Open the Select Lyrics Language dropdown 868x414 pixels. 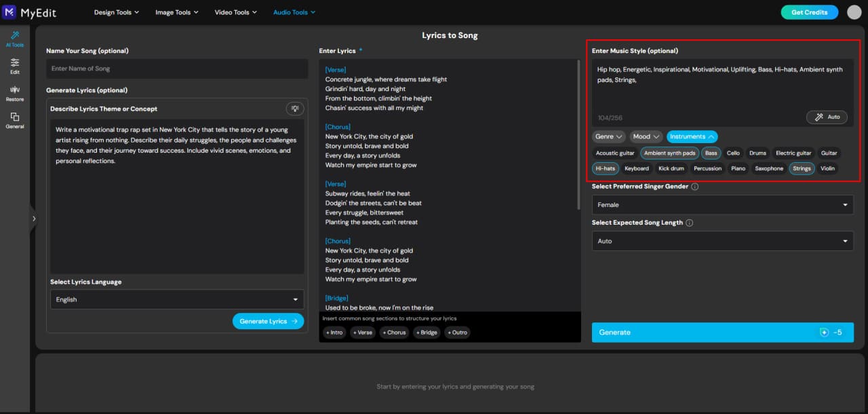tap(177, 299)
